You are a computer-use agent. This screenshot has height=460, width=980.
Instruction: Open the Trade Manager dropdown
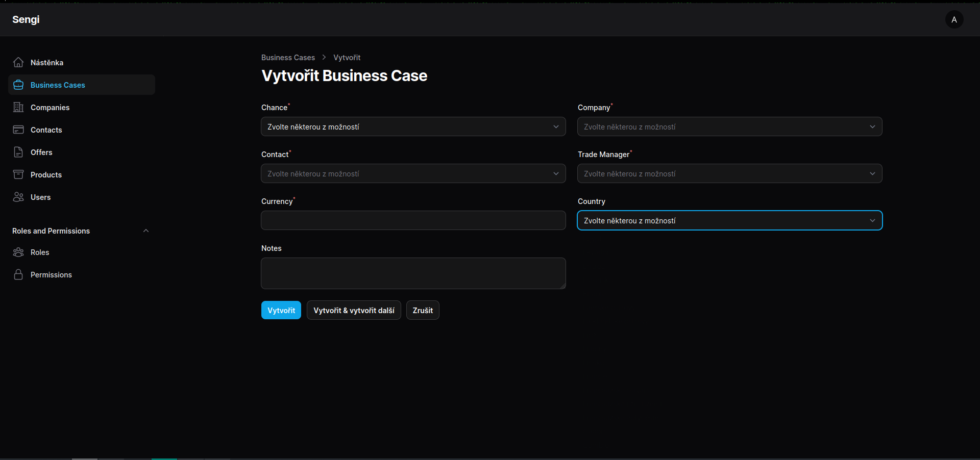pos(730,173)
